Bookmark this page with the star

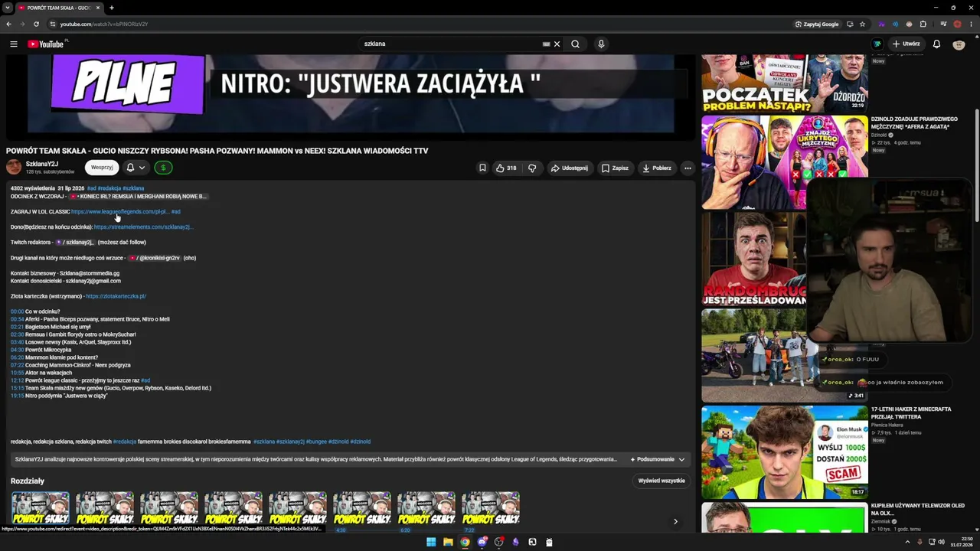click(863, 24)
